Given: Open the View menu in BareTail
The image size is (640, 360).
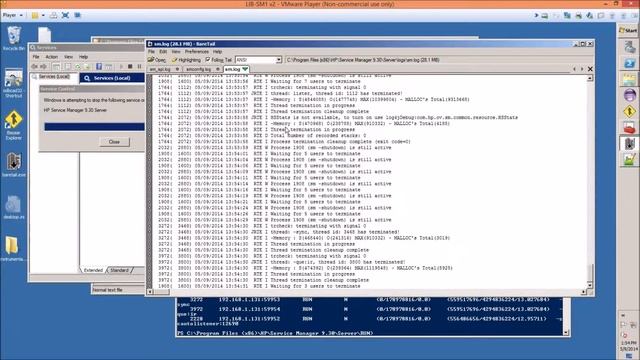Looking at the screenshot, I should pyautogui.click(x=176, y=52).
